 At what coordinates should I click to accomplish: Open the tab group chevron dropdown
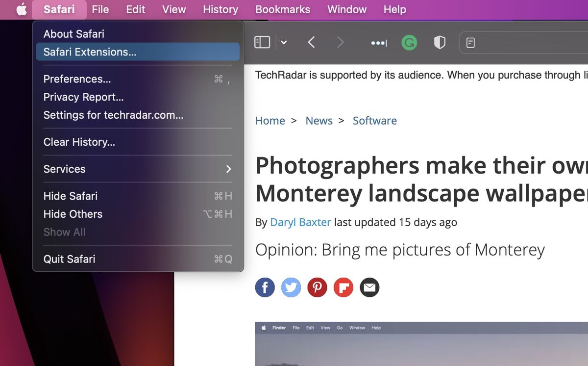click(x=284, y=42)
